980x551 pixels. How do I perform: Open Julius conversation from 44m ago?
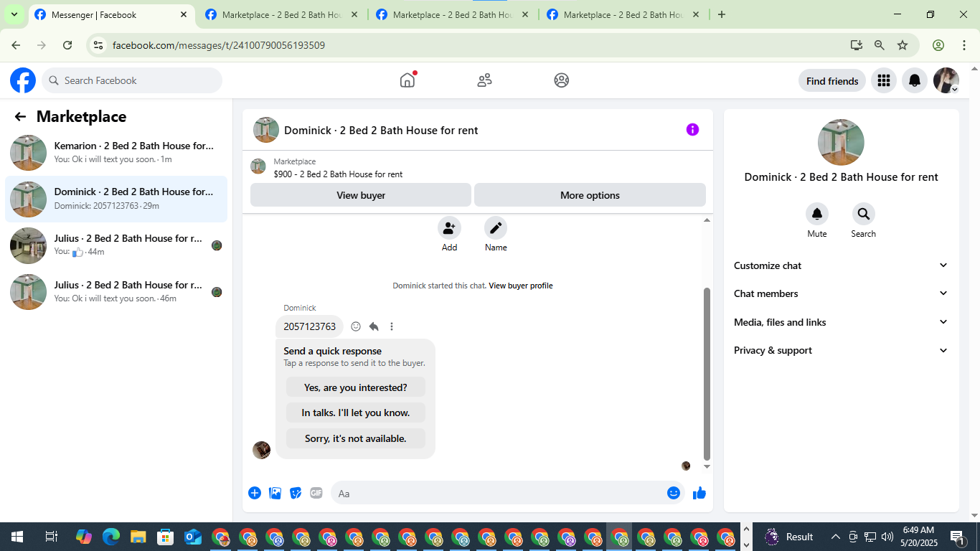pyautogui.click(x=116, y=245)
